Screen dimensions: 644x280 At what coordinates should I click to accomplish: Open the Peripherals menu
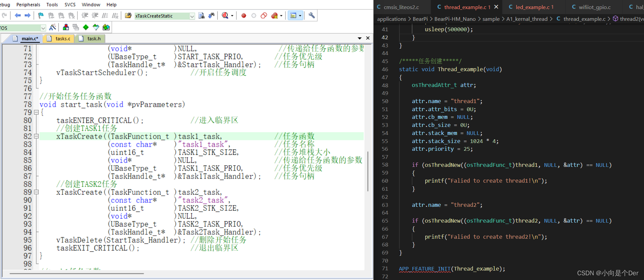pos(28,5)
